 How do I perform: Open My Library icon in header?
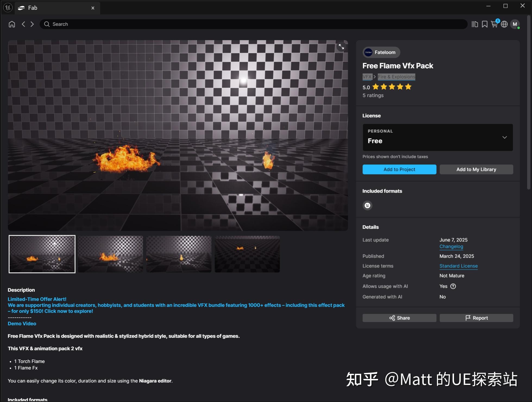pos(475,24)
